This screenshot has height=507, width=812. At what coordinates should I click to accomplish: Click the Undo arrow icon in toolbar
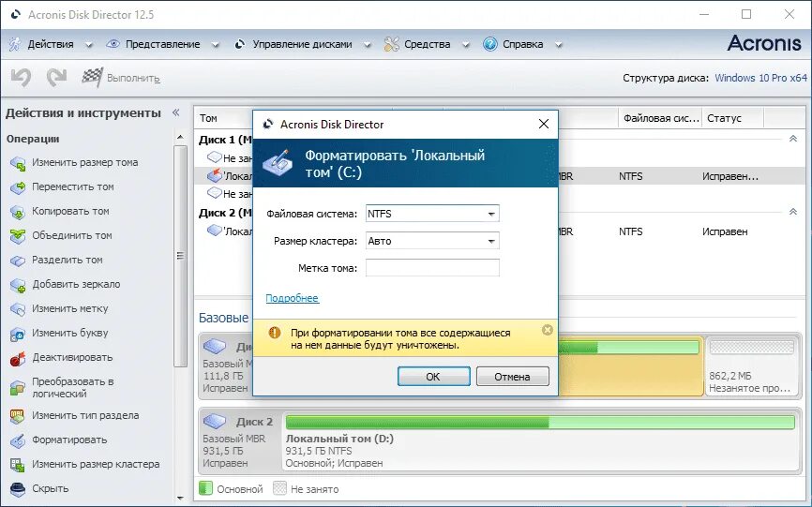click(22, 78)
